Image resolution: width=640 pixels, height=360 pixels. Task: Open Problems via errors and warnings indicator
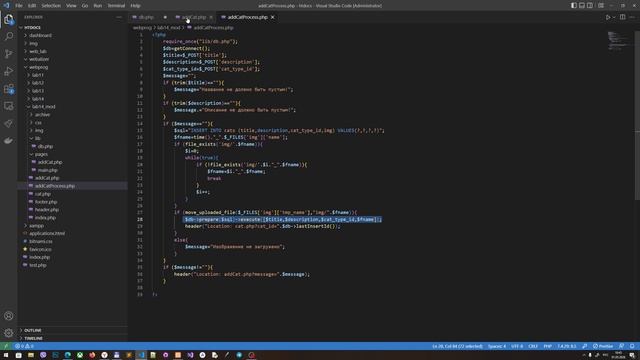(x=24, y=346)
